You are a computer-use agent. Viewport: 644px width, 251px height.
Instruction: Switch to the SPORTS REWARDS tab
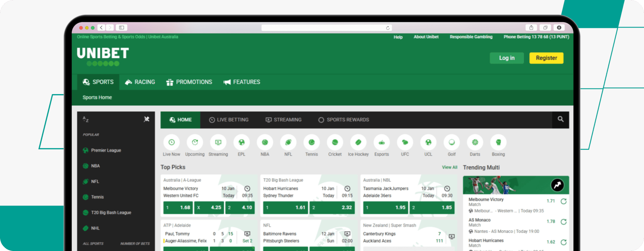tap(343, 120)
